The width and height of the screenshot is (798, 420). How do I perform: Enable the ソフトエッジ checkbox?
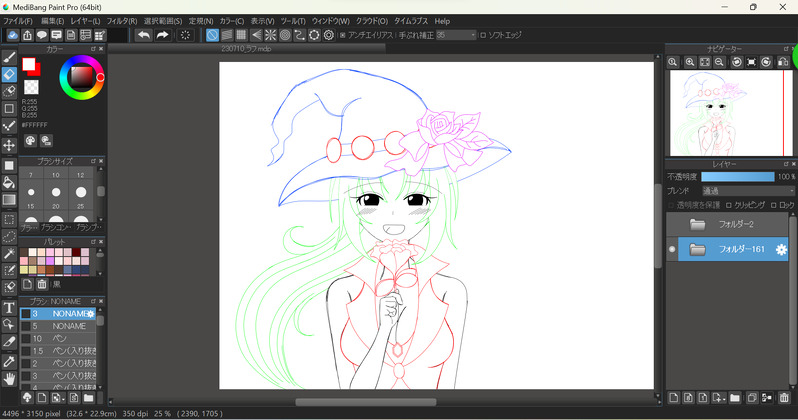[x=483, y=35]
